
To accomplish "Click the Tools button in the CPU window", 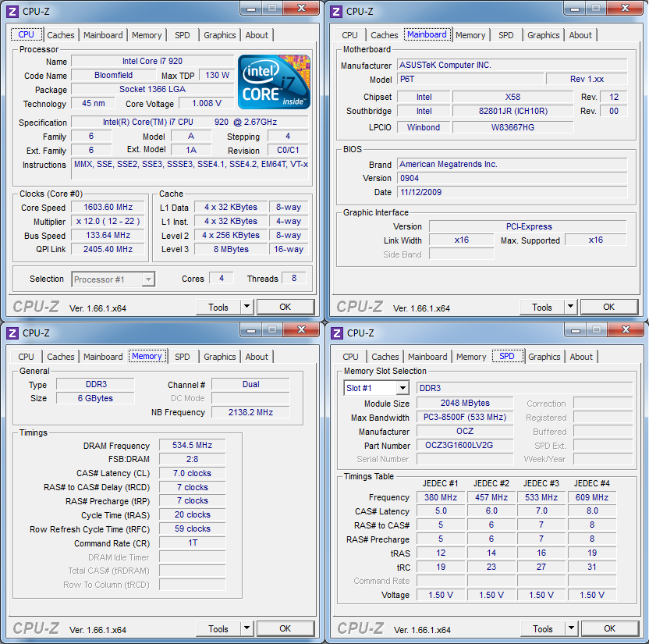I will [218, 307].
